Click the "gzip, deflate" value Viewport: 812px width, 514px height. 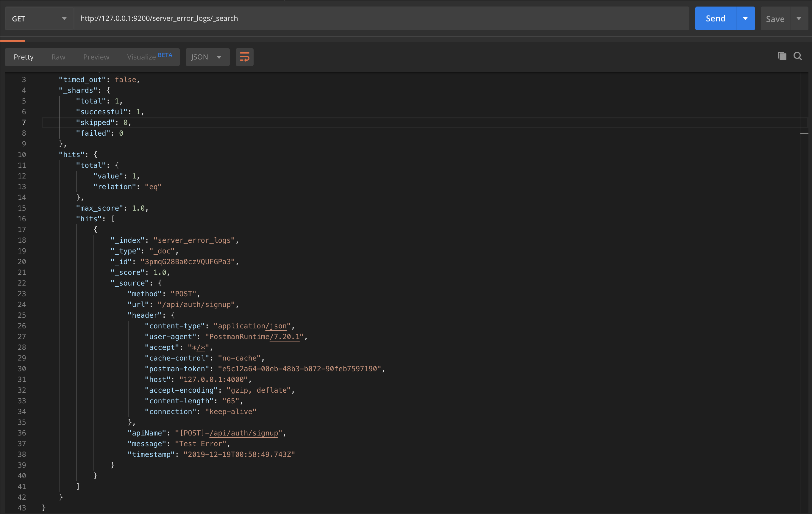(x=259, y=390)
